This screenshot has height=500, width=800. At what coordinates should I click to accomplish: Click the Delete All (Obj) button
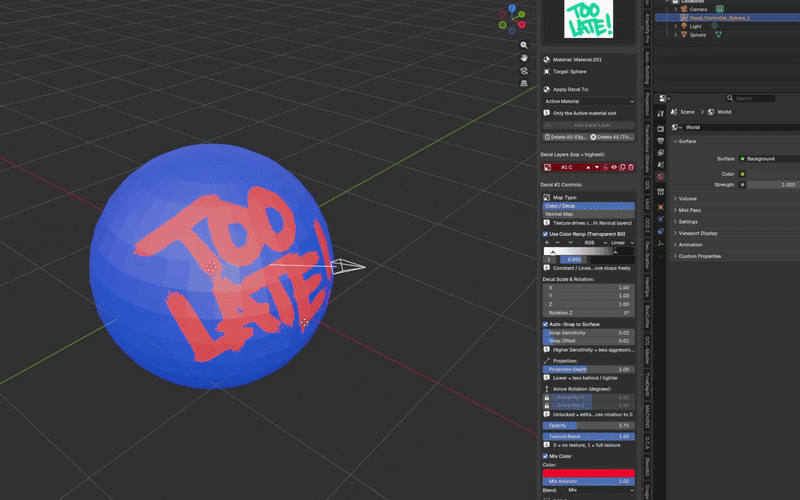(x=565, y=137)
